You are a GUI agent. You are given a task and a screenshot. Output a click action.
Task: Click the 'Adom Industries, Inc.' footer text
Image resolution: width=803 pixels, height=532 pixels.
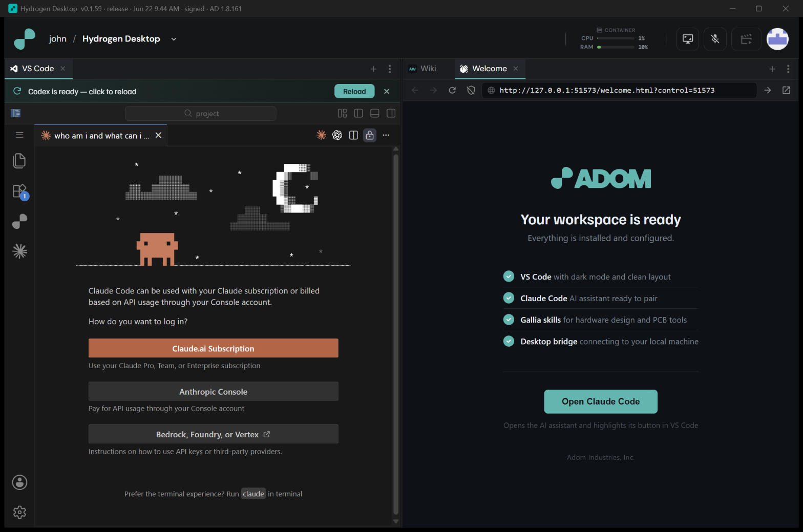point(601,457)
